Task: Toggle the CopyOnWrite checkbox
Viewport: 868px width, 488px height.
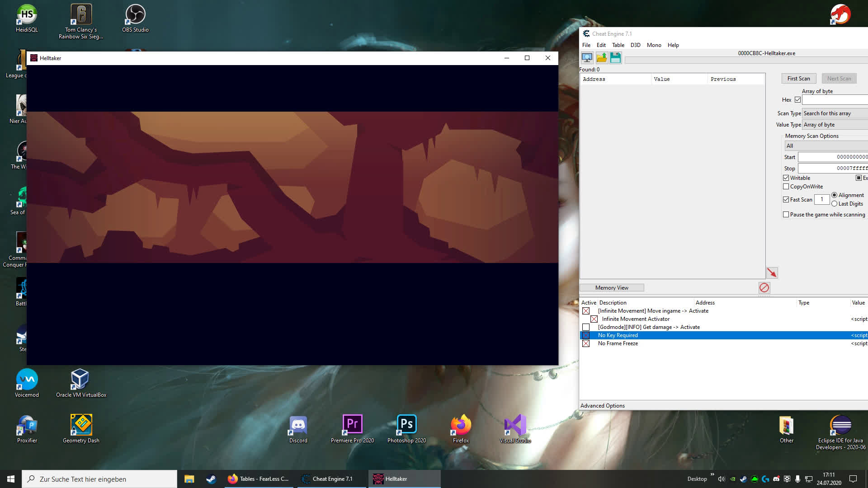Action: (x=786, y=187)
